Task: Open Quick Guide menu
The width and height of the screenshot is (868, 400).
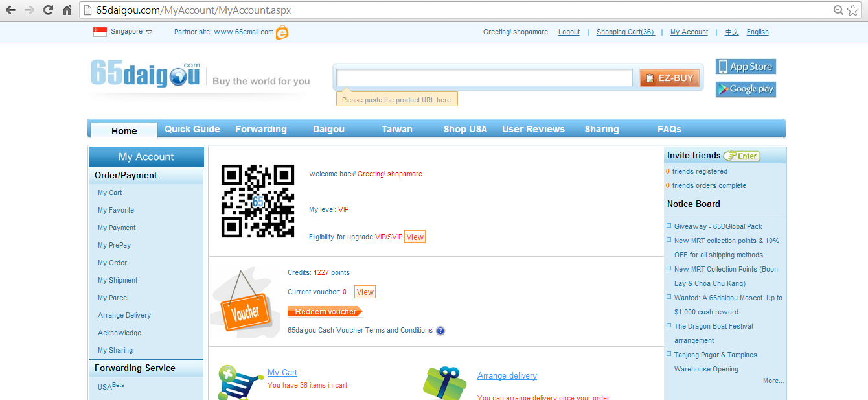Action: 192,129
